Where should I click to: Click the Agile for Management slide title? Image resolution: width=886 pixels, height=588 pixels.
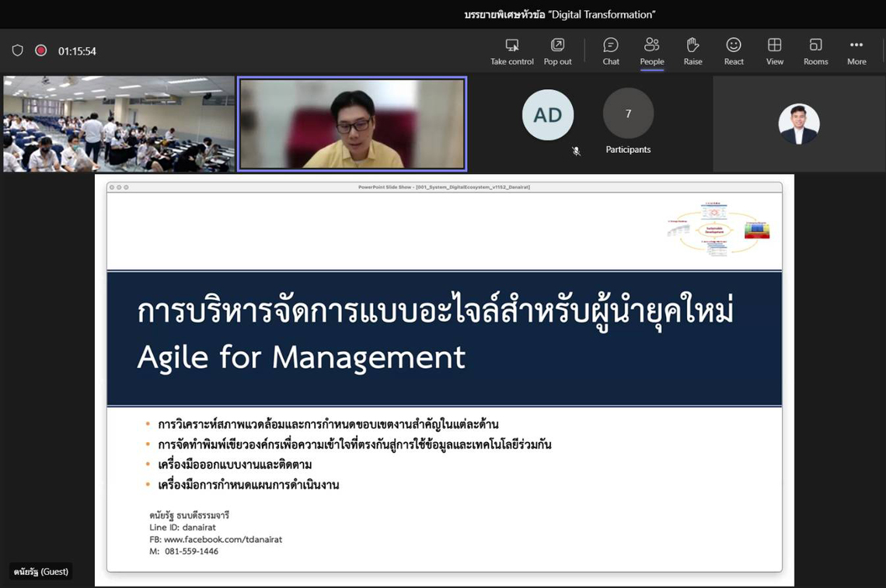coord(301,357)
